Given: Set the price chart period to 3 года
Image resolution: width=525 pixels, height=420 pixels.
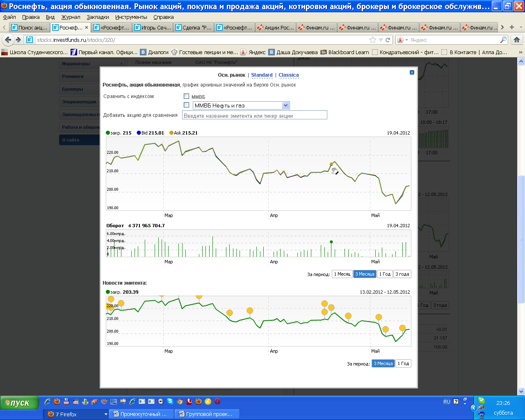Looking at the screenshot, I should pyautogui.click(x=402, y=274).
